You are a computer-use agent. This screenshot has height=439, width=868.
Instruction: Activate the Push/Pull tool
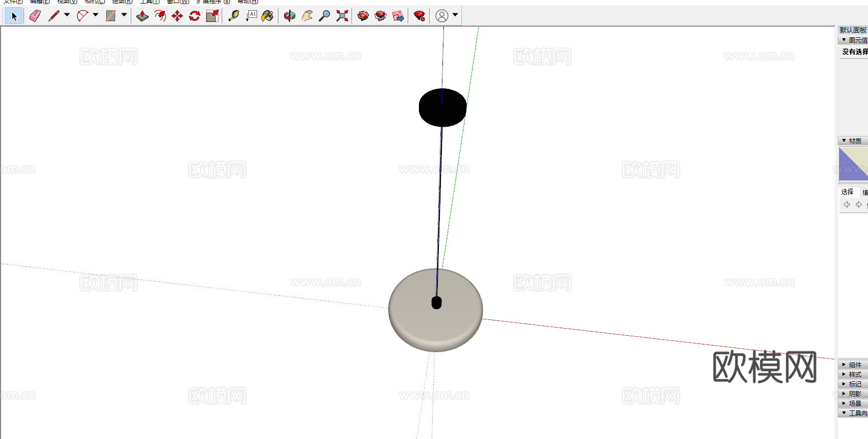(x=143, y=16)
